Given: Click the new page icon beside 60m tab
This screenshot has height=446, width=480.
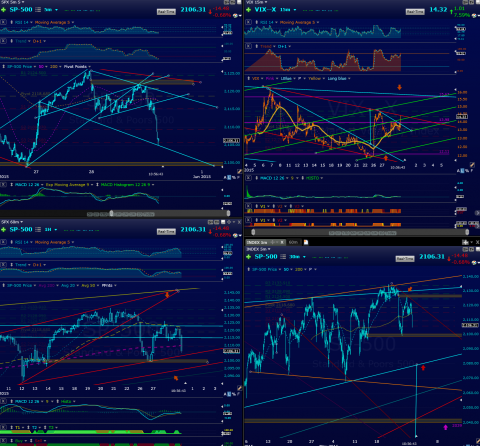Looking at the screenshot, I should tap(306, 242).
